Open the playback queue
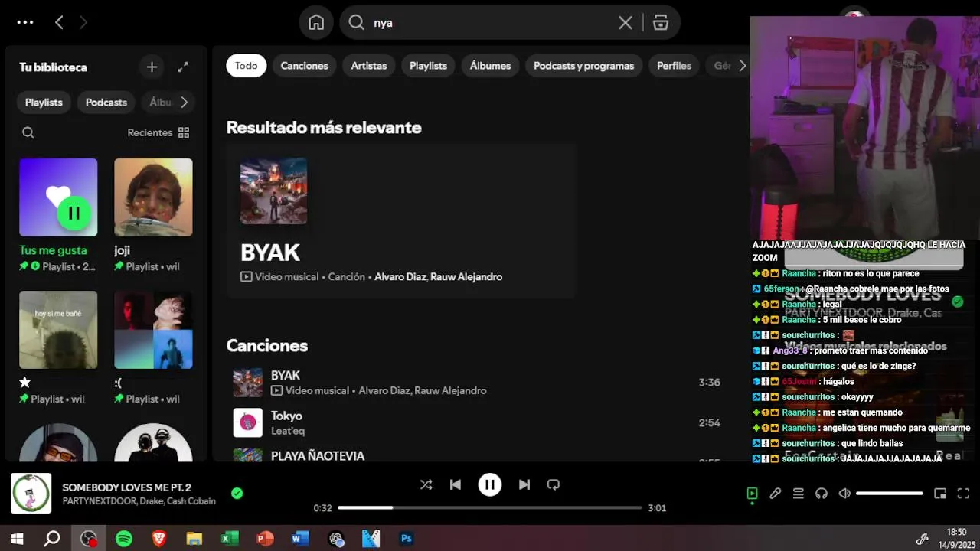This screenshot has width=980, height=551. (799, 494)
